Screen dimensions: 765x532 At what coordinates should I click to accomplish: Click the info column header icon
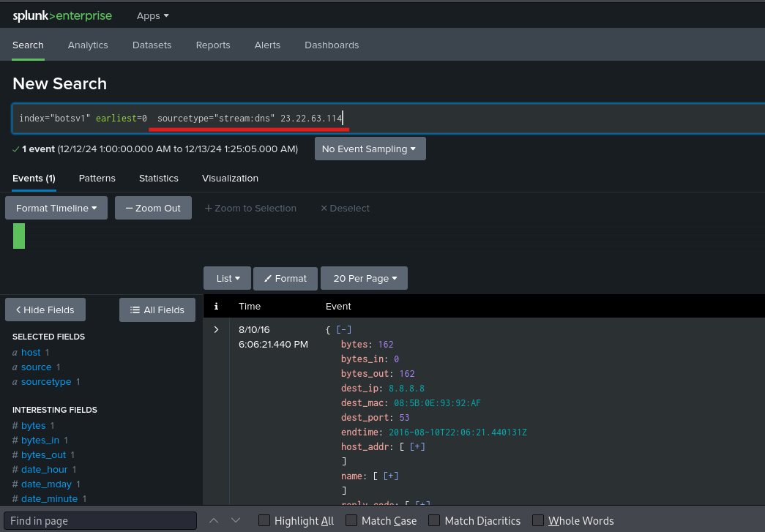[216, 306]
